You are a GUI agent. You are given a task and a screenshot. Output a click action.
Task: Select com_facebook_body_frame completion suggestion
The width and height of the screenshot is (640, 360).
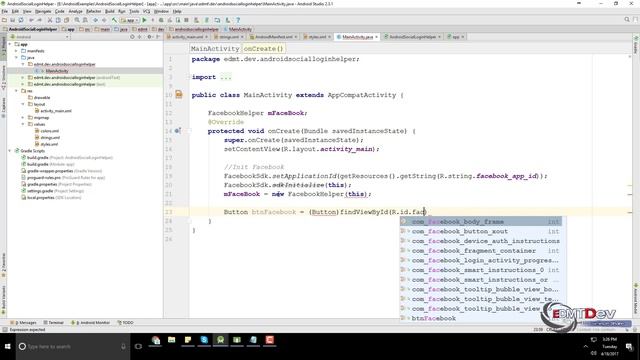coord(480,222)
